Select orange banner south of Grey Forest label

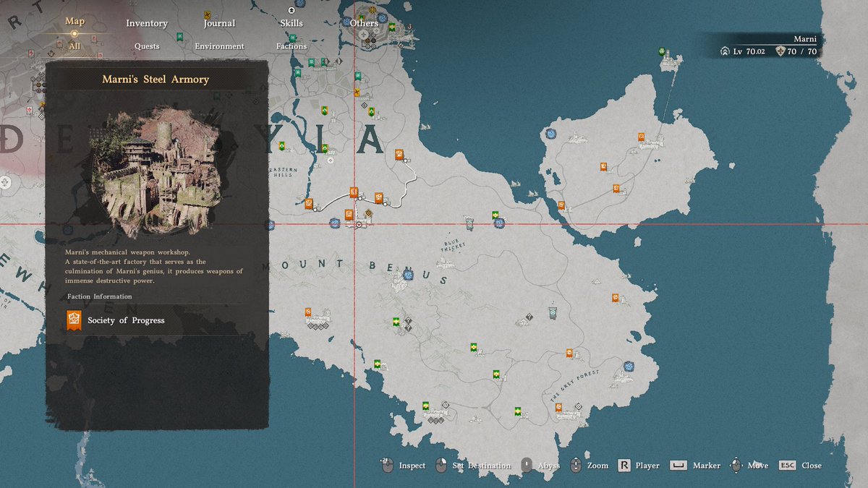pos(559,408)
